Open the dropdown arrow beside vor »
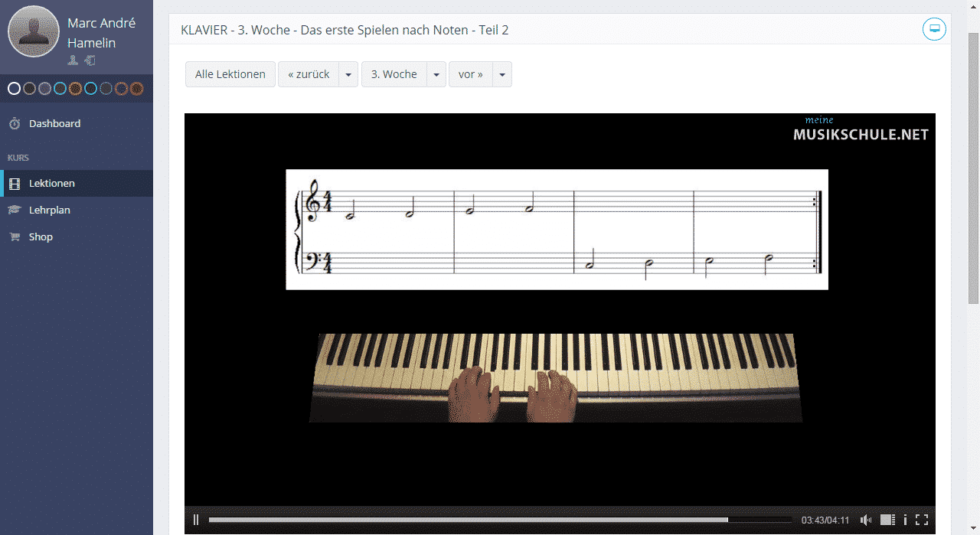This screenshot has height=535, width=980. (501, 74)
